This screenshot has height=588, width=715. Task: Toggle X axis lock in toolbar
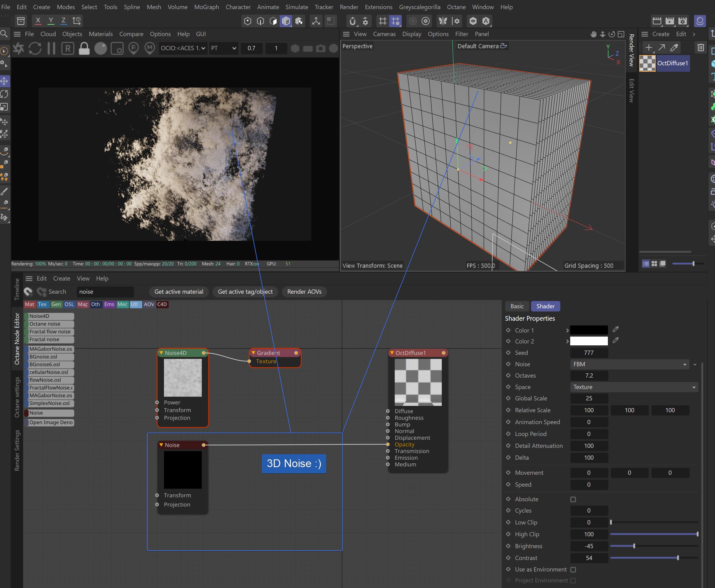[38, 21]
